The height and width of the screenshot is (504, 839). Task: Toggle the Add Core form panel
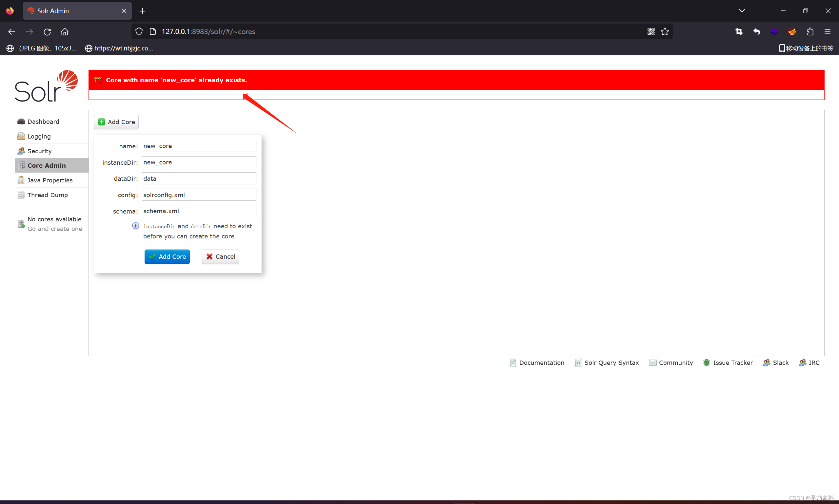pos(116,122)
